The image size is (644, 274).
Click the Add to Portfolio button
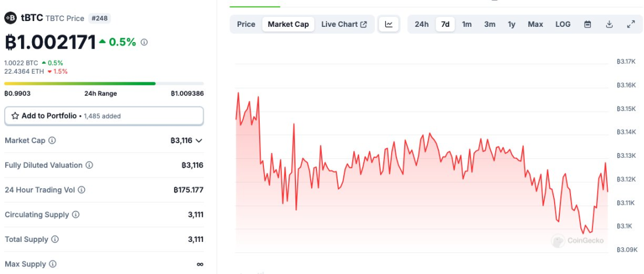104,116
